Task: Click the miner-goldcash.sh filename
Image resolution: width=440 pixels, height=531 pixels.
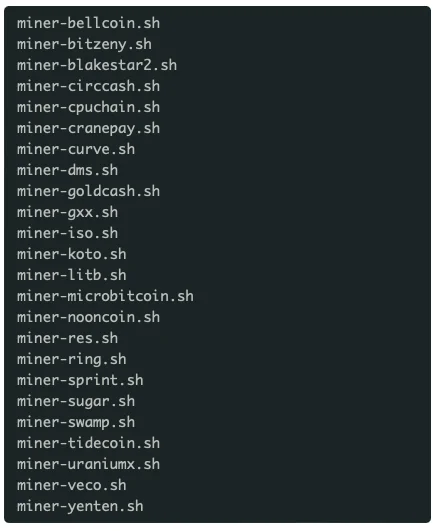Action: (x=88, y=192)
